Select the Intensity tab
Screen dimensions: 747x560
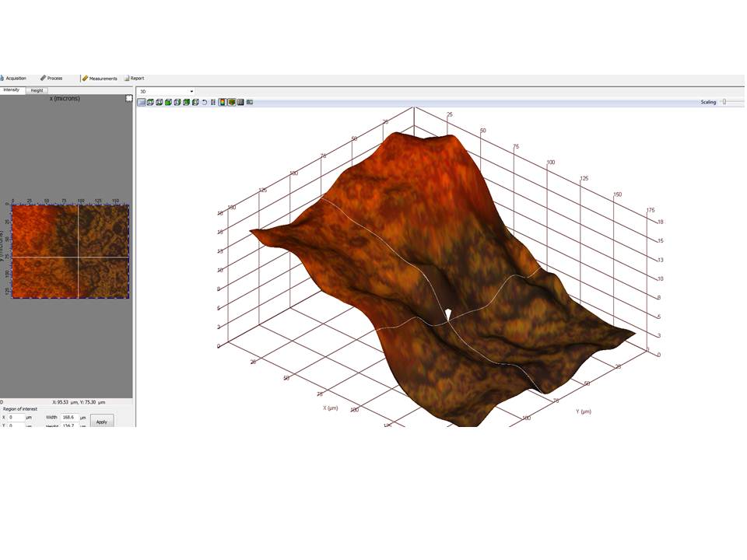point(12,90)
